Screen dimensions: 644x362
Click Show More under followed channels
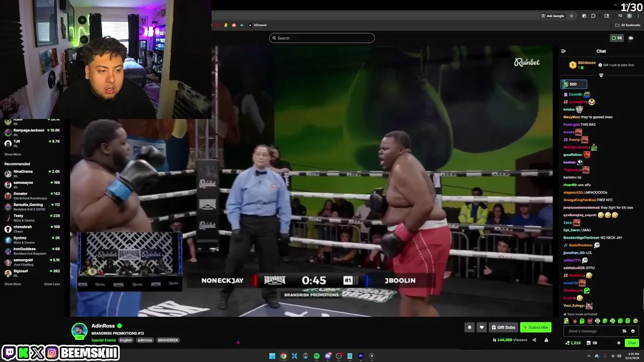coord(13,154)
